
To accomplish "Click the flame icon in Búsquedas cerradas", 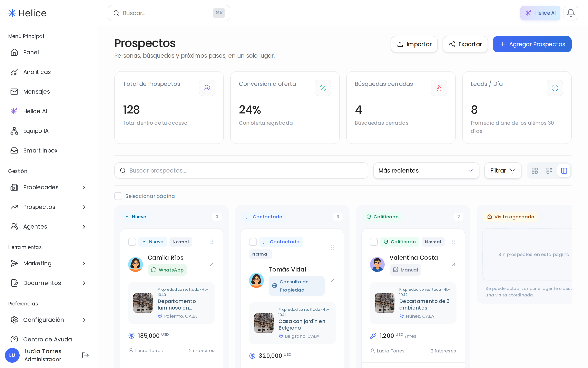I will click(x=439, y=88).
